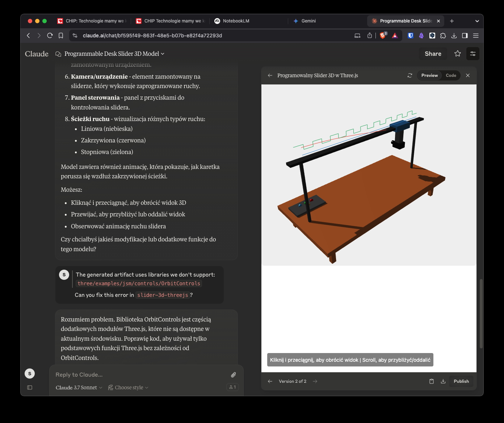Toggle the left sidebar panel icon
The height and width of the screenshot is (423, 504).
click(x=30, y=387)
